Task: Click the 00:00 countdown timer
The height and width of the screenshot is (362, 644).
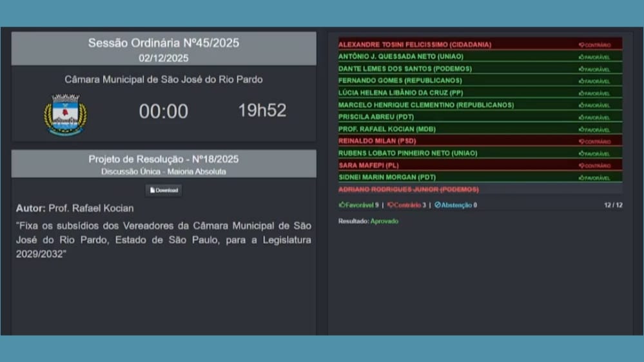Action: click(x=164, y=112)
